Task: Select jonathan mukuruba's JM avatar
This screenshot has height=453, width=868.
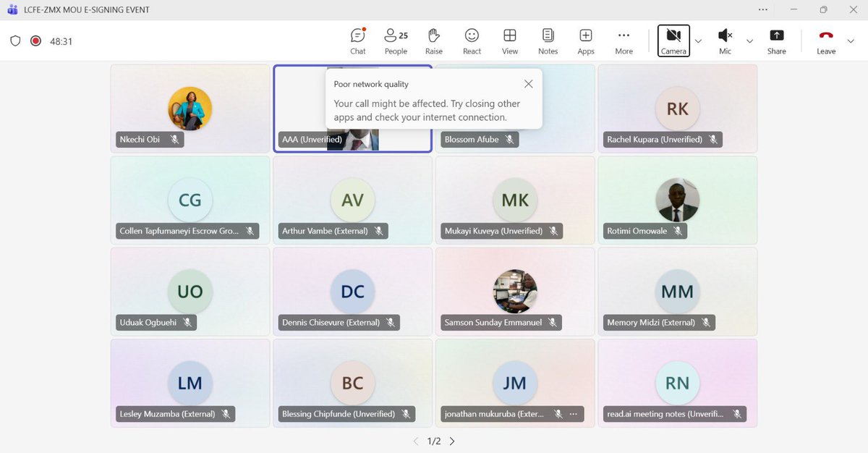Action: (x=515, y=384)
